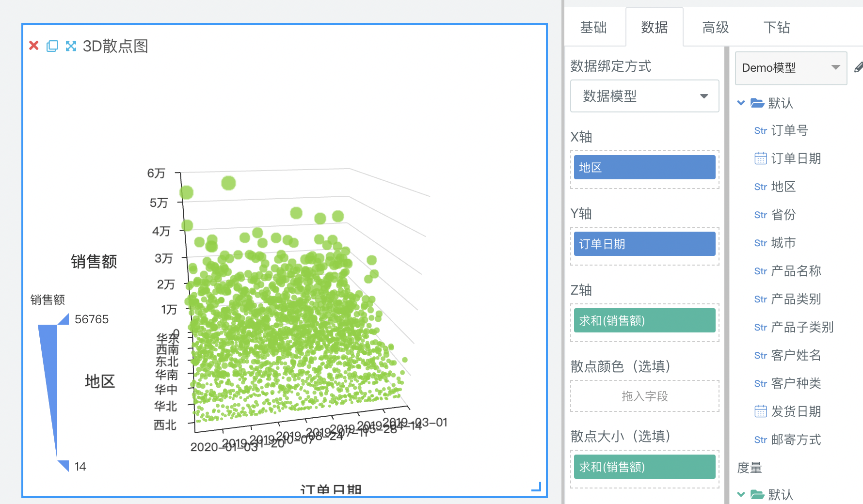863x504 pixels.
Task: Click the edit pencil beside Demo模型
Action: point(859,67)
